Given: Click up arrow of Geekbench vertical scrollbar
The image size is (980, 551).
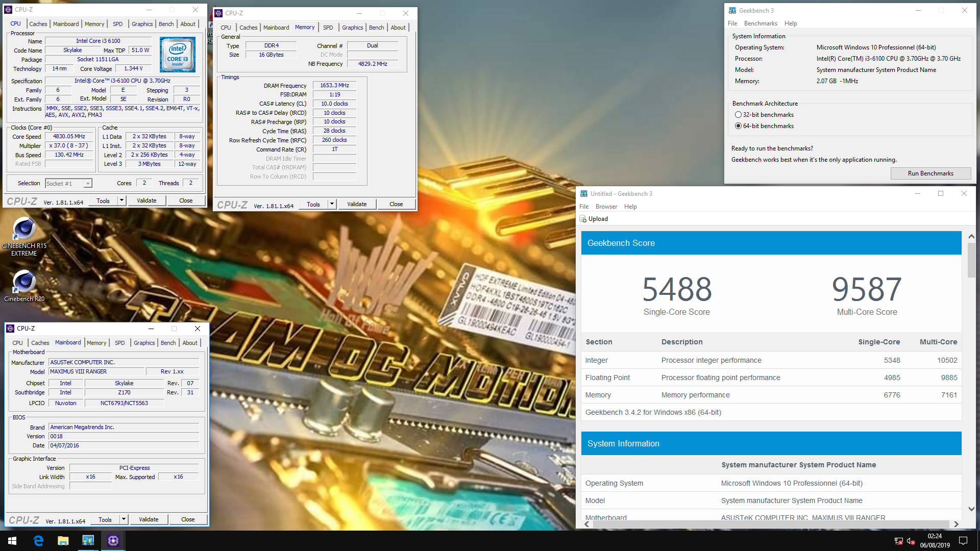Looking at the screenshot, I should 971,237.
